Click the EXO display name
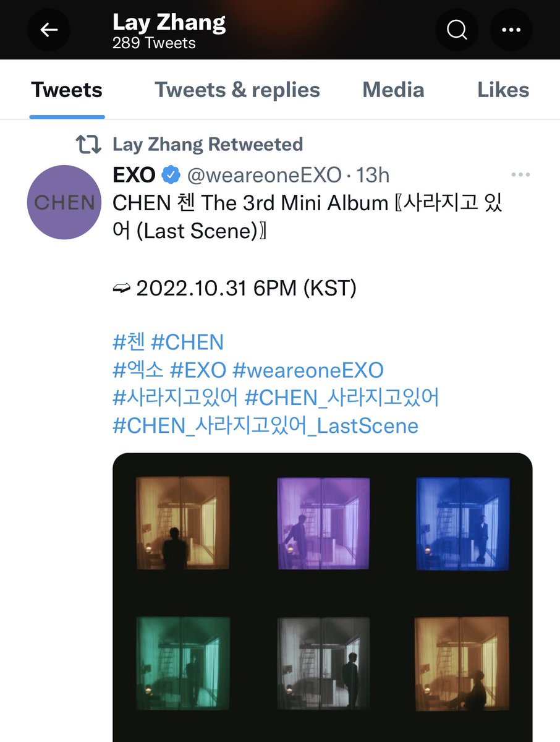 (x=134, y=176)
